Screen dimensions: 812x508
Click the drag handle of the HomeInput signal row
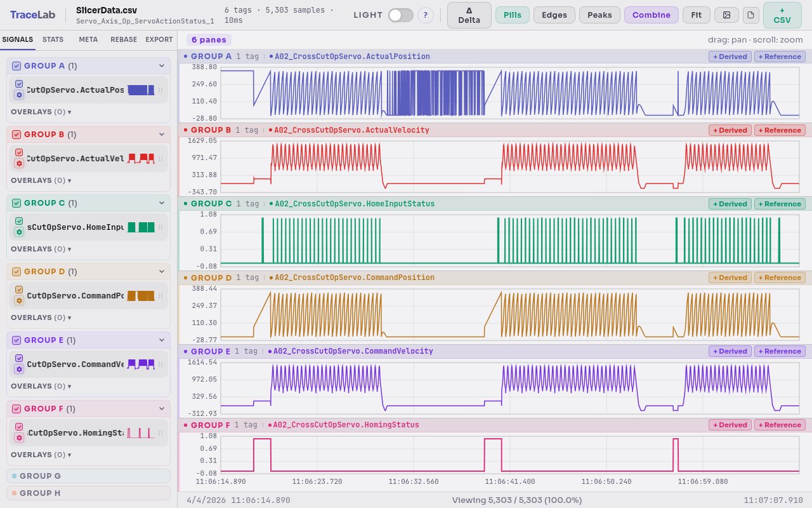pos(160,227)
